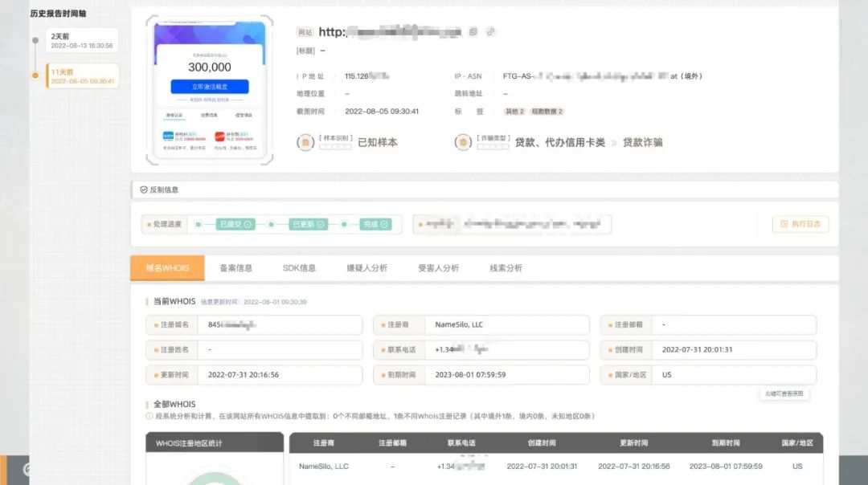Switch to the 线索分析 tab

click(x=506, y=268)
